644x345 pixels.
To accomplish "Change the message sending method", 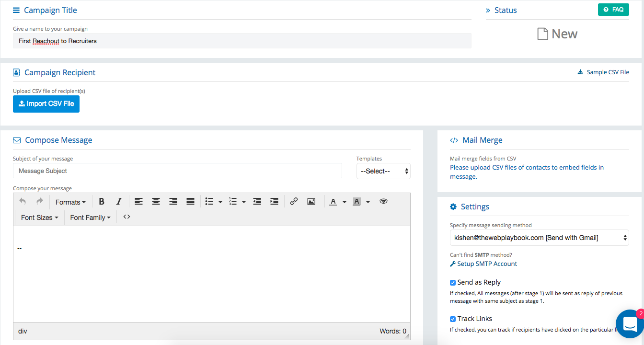I will [x=539, y=237].
